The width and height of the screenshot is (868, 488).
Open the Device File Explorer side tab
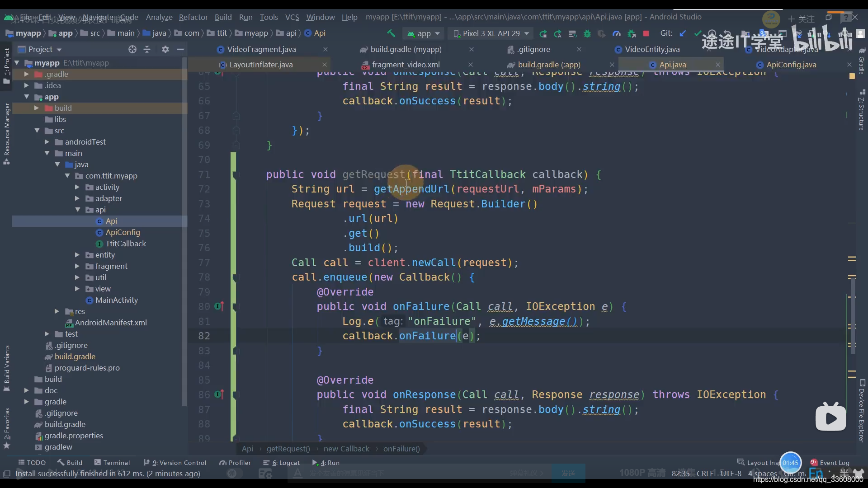pyautogui.click(x=862, y=410)
